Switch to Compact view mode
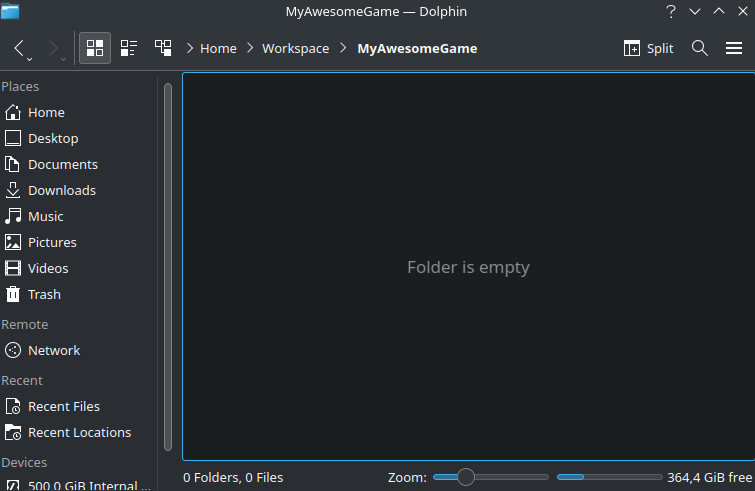755x491 pixels. pos(129,48)
